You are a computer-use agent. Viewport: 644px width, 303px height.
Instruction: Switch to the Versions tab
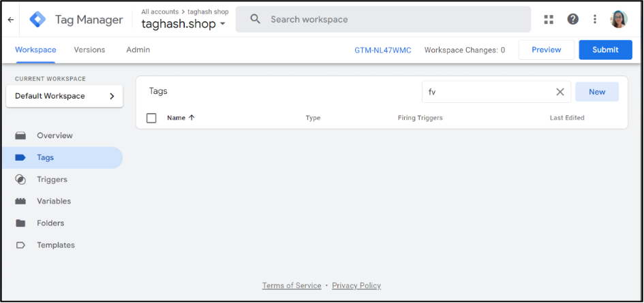pyautogui.click(x=89, y=50)
